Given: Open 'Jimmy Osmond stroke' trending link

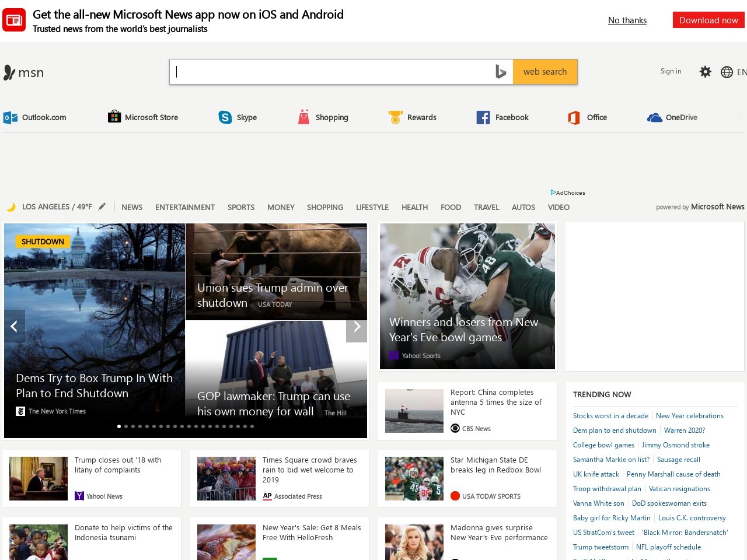Looking at the screenshot, I should [676, 445].
